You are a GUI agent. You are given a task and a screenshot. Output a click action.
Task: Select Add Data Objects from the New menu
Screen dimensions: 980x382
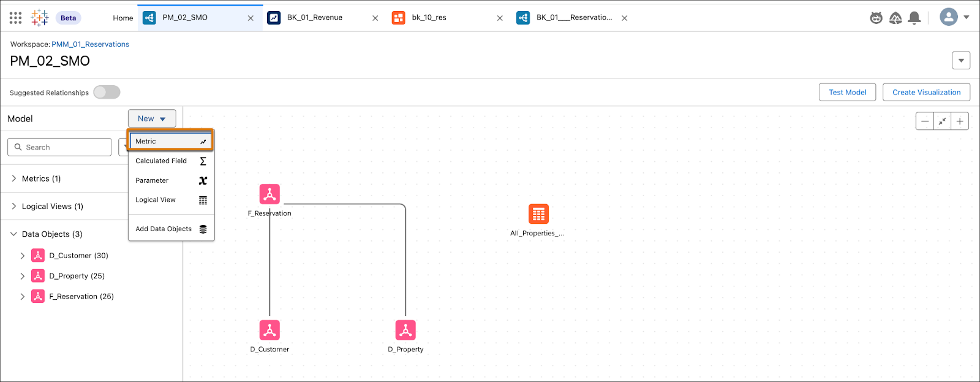click(171, 229)
